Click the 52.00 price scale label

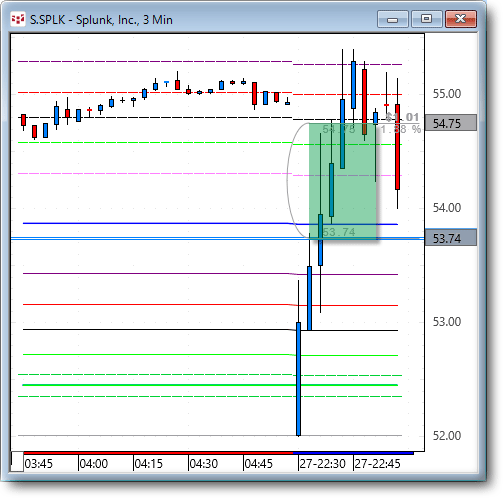(447, 436)
